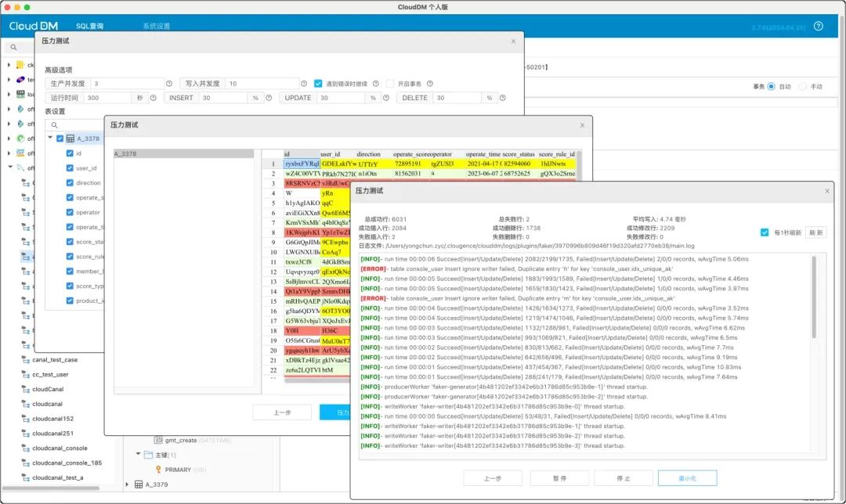Image resolution: width=846 pixels, height=504 pixels.
Task: Click the help icon beside 写入并发度 field
Action: (304, 84)
